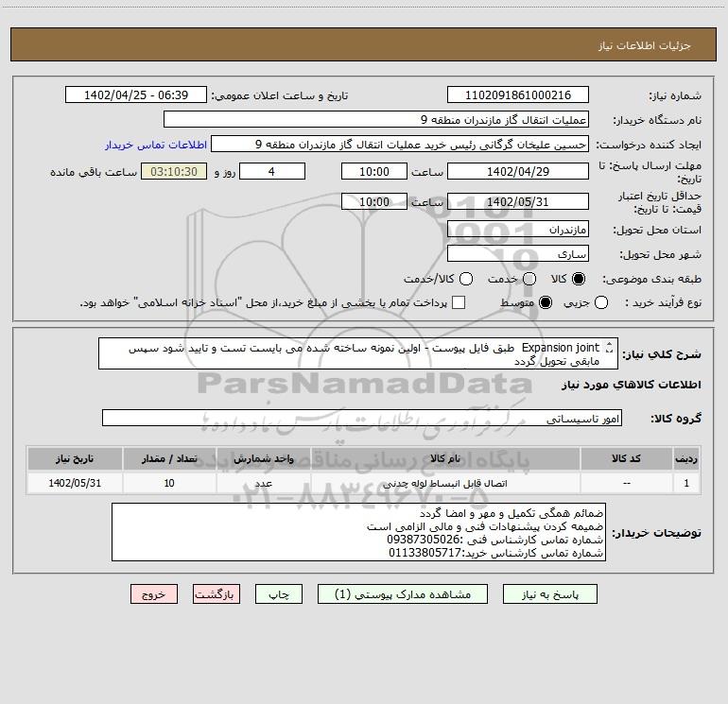Image resolution: width=728 pixels, height=704 pixels.
Task: Select the خدمت radio button
Action: pyautogui.click(x=529, y=279)
